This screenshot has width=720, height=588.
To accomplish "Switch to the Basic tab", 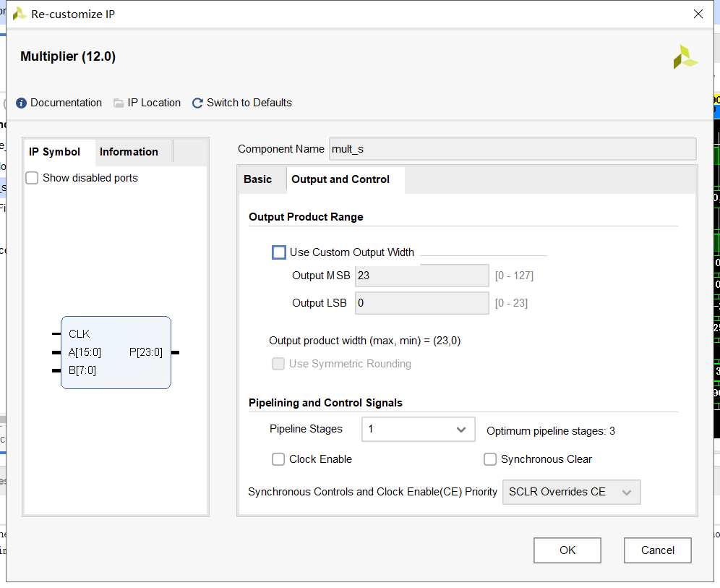I will (x=258, y=179).
